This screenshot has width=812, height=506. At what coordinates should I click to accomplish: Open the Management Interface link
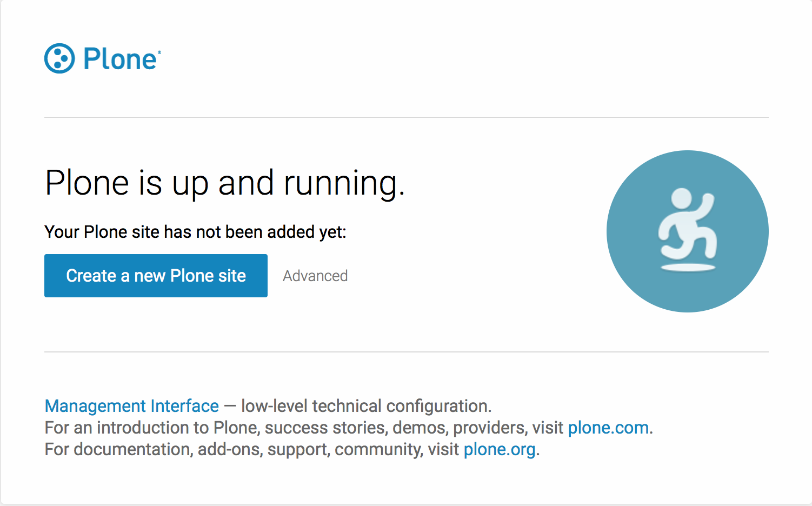tap(131, 406)
